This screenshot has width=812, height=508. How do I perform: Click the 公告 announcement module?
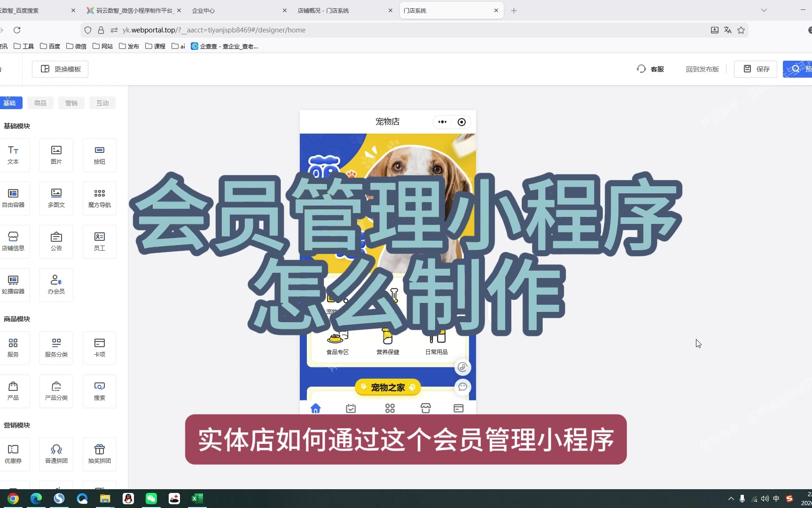point(56,241)
